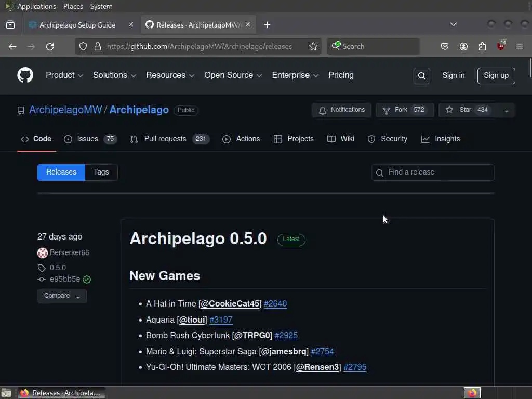Click the Releases Firefox taskbar window button
Image resolution: width=532 pixels, height=399 pixels.
coord(61,393)
